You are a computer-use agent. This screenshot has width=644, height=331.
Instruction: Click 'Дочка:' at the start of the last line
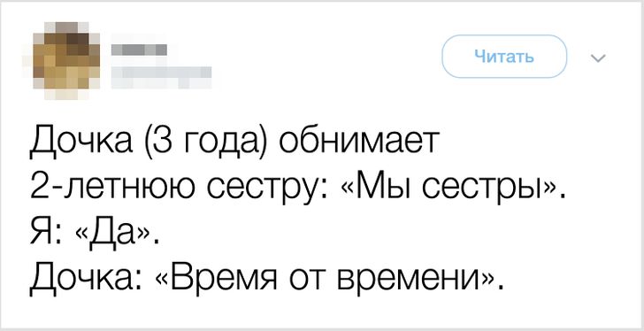coord(83,280)
